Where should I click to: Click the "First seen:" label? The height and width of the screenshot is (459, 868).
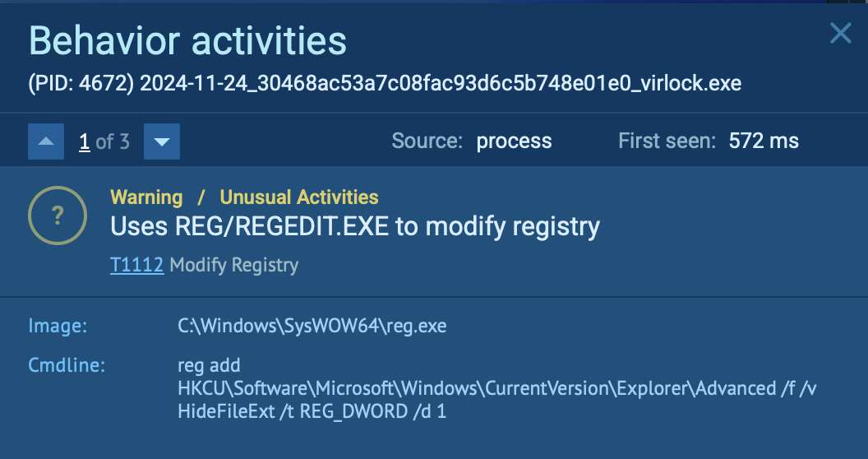pos(667,141)
